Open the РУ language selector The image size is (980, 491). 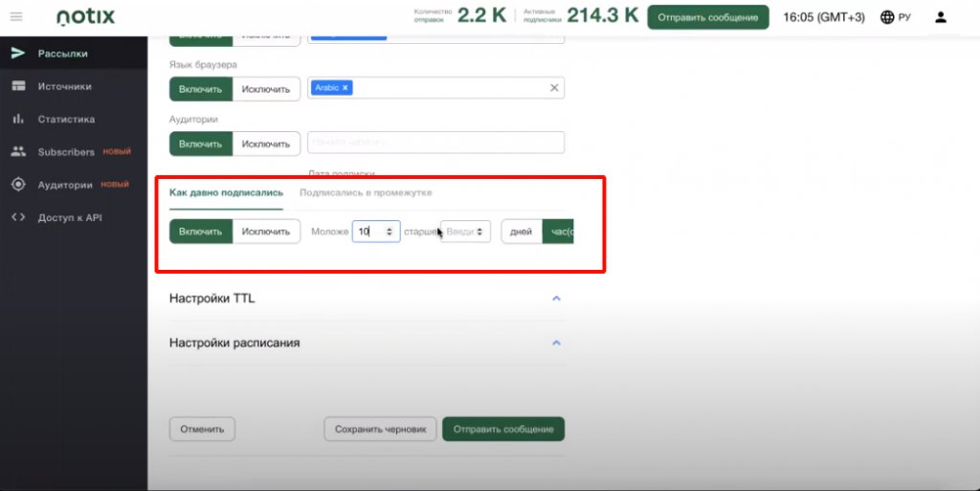point(895,17)
